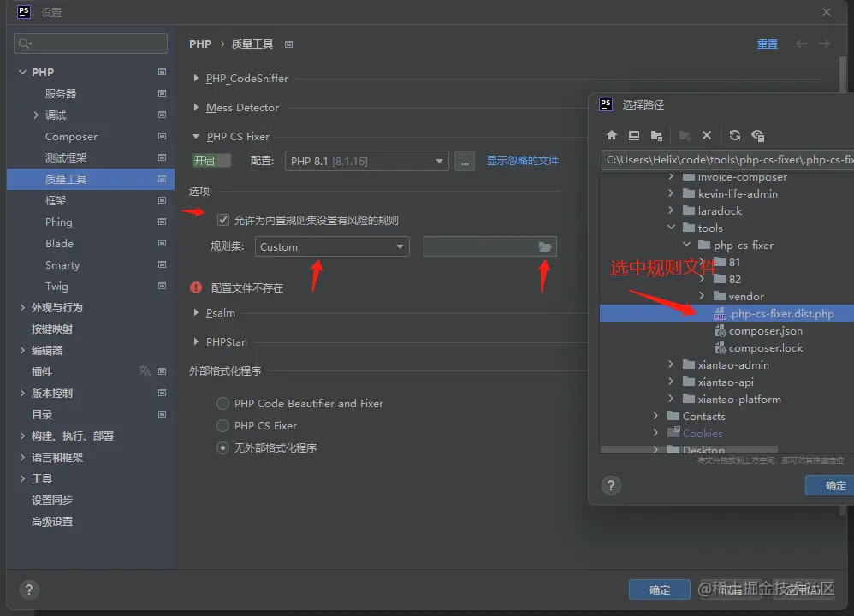Select PHP CS Fixer external formatter radio
Screen dimensions: 854x616
click(222, 425)
